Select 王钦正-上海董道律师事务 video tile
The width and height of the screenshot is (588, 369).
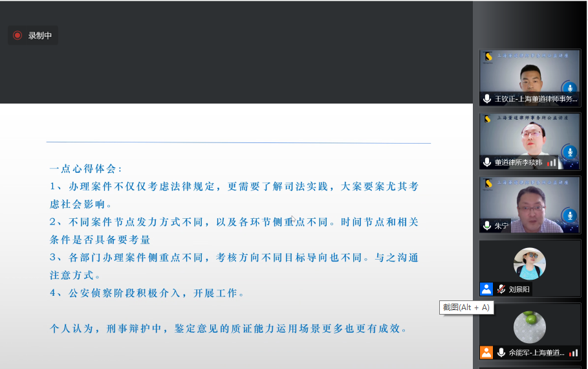tap(530, 77)
